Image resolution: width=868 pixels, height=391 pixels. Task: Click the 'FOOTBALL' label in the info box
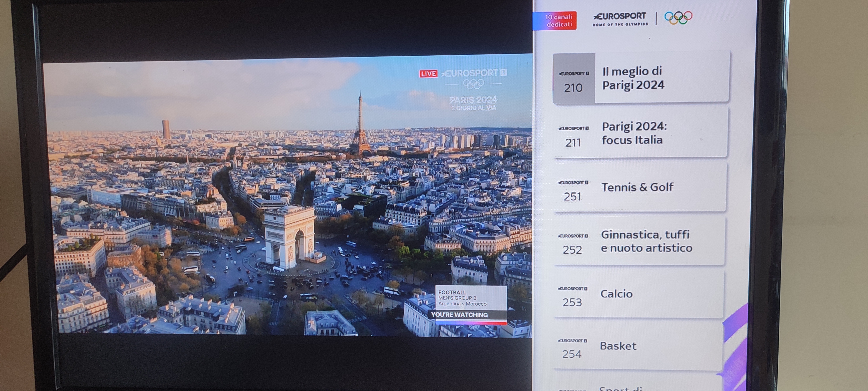452,293
